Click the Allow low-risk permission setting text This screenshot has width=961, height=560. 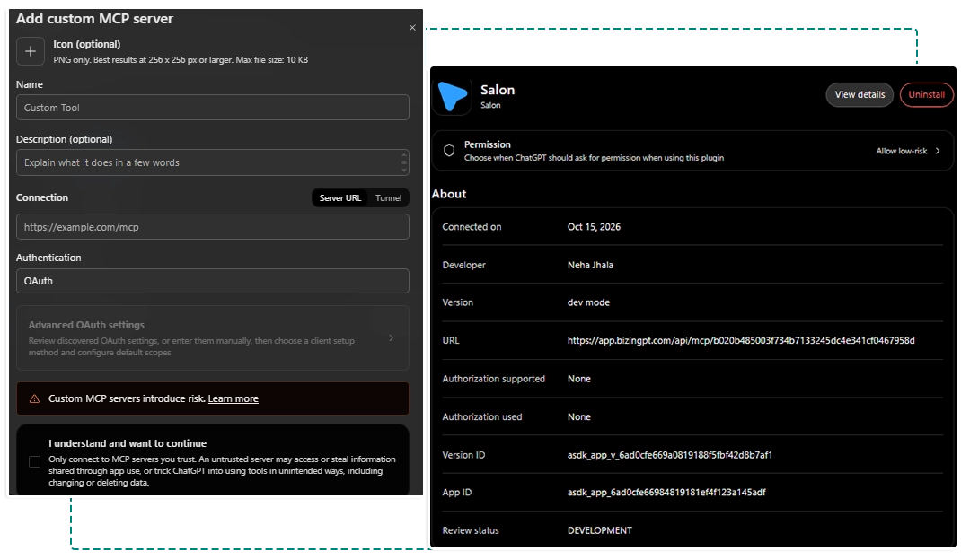[902, 151]
